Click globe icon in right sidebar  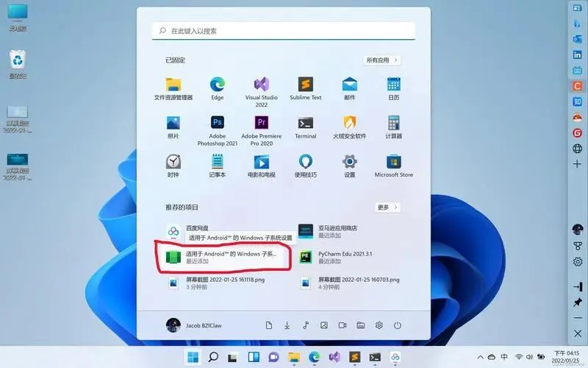point(578,149)
